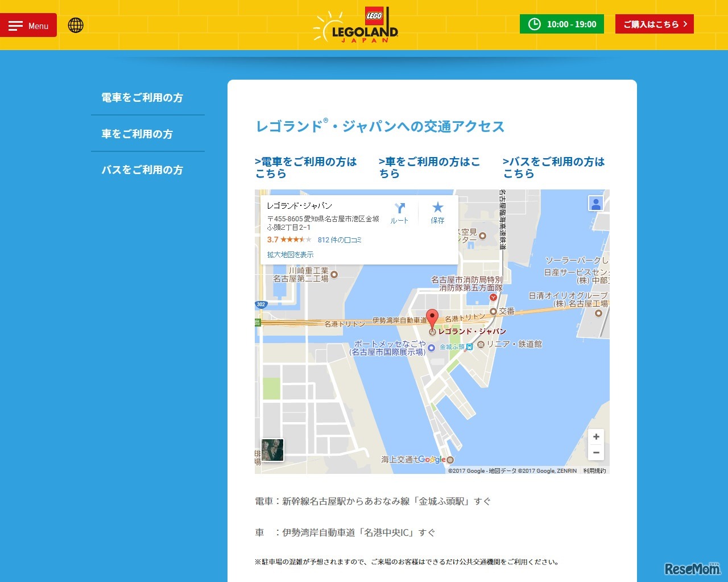
Task: Zoom in the map with plus button
Action: (x=596, y=436)
